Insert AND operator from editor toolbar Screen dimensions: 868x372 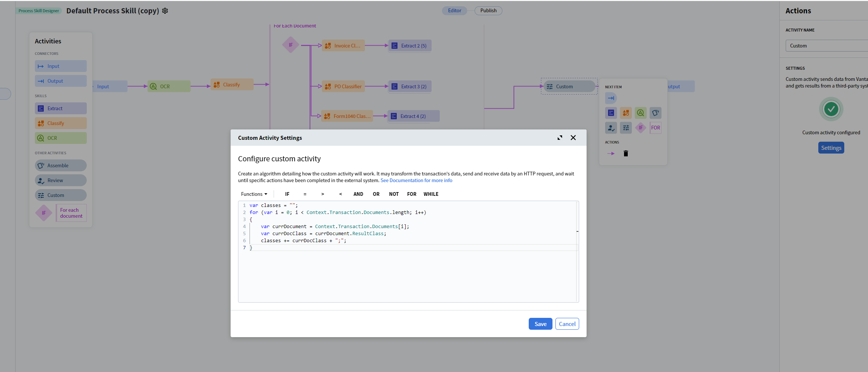358,194
